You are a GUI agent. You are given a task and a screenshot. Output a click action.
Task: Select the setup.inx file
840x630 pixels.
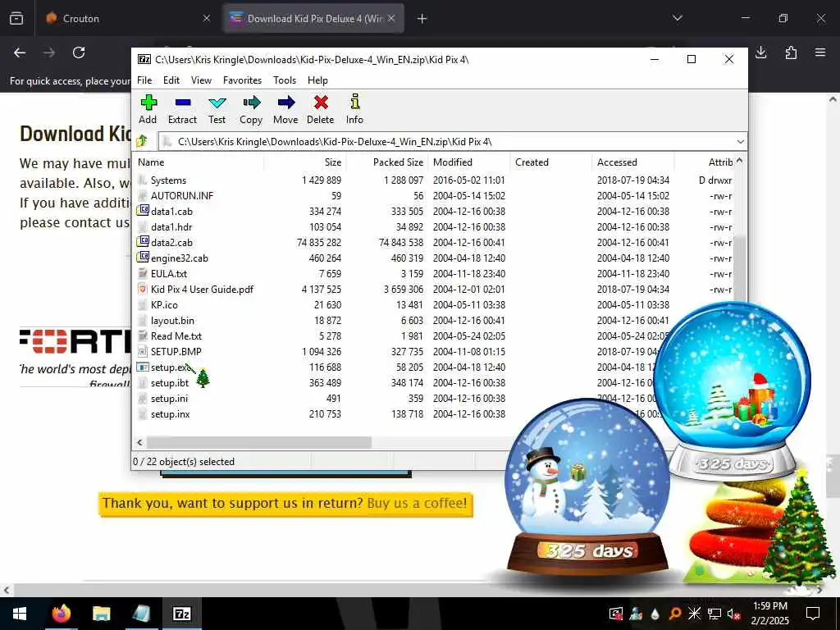(x=170, y=413)
